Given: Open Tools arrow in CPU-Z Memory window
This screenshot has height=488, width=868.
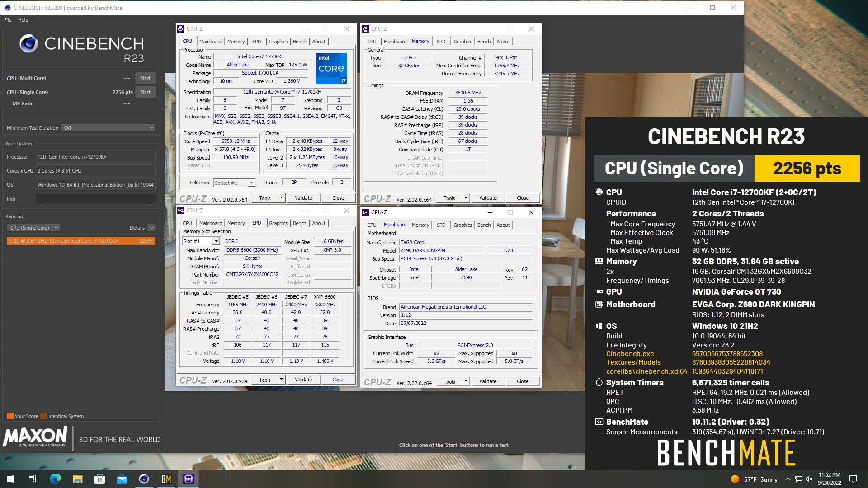Looking at the screenshot, I should coord(466,198).
